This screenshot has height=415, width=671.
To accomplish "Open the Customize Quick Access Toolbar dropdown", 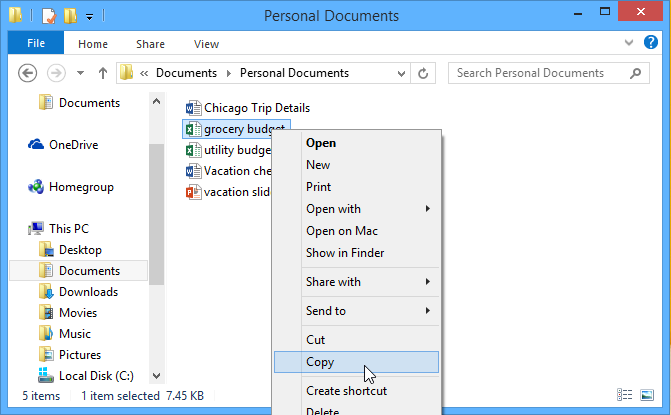I will tap(89, 17).
